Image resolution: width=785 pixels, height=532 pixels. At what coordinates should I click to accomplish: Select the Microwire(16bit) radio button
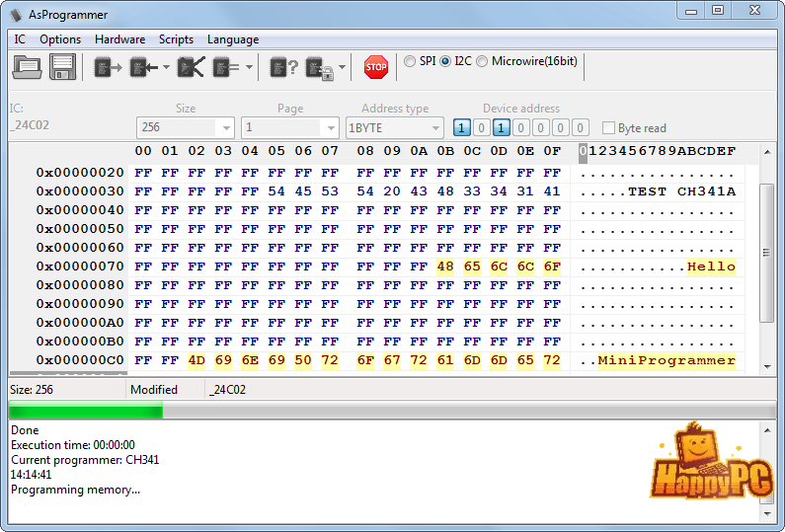pos(482,61)
